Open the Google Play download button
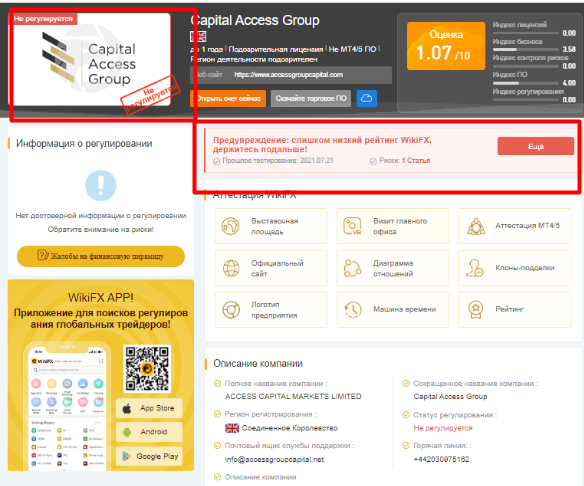The image size is (584, 486). point(149,456)
